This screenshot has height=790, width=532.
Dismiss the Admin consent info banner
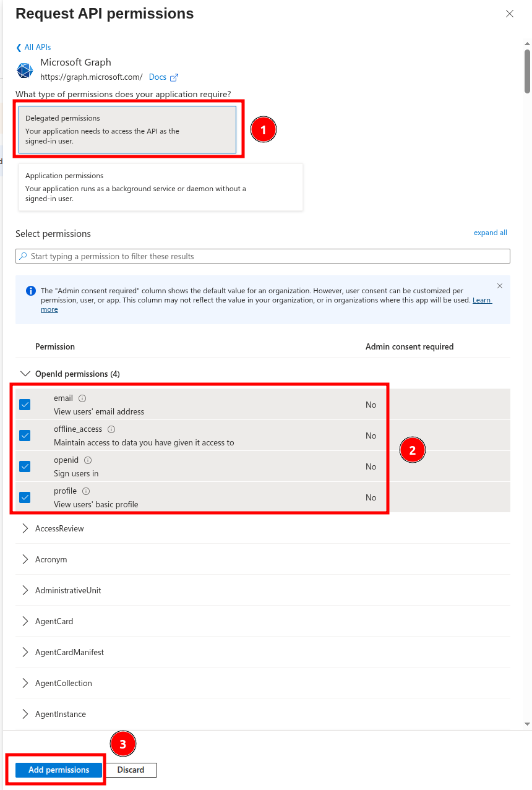[500, 286]
